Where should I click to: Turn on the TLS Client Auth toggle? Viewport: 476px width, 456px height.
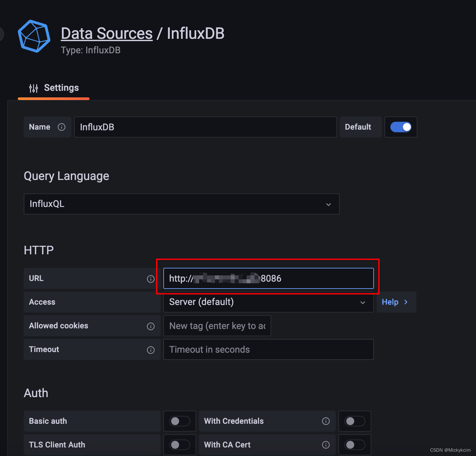coord(179,445)
